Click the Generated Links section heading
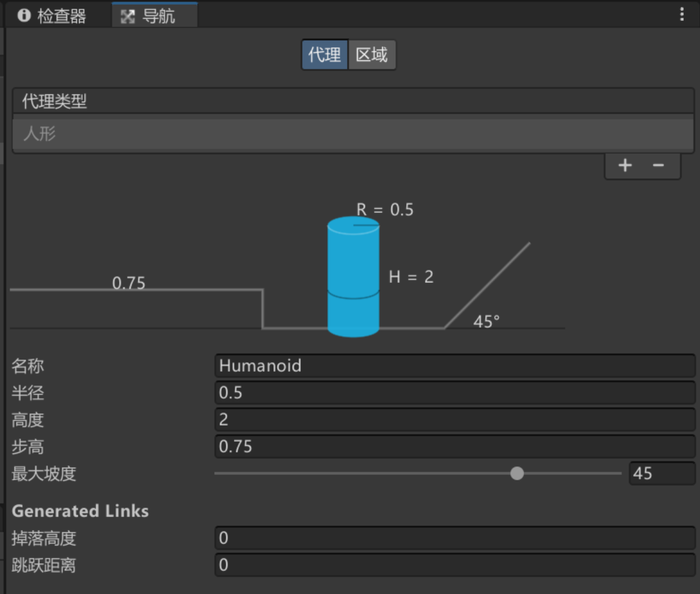The width and height of the screenshot is (700, 594). [80, 511]
